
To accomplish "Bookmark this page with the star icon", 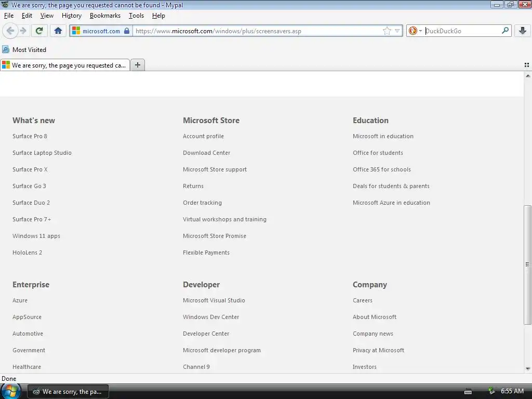I will click(387, 31).
